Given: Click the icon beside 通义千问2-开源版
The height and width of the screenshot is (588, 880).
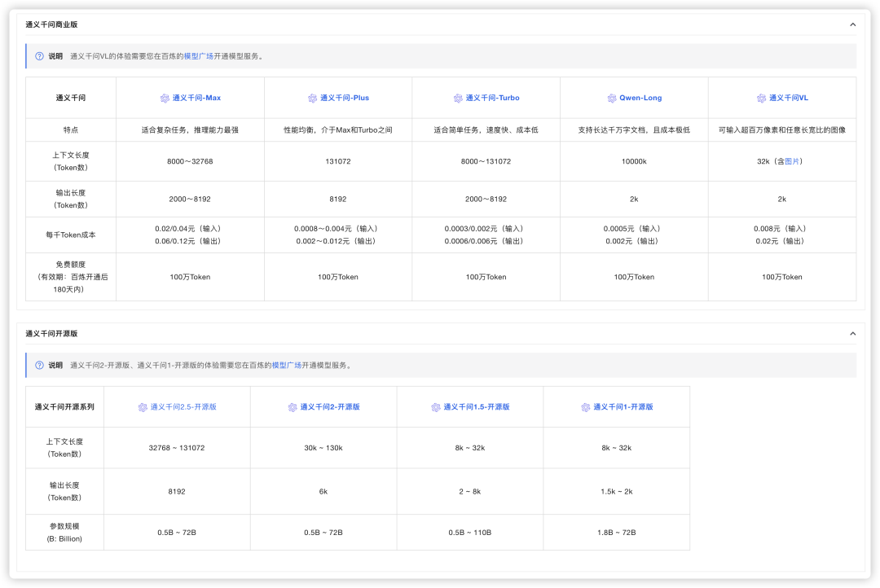Looking at the screenshot, I should (293, 407).
